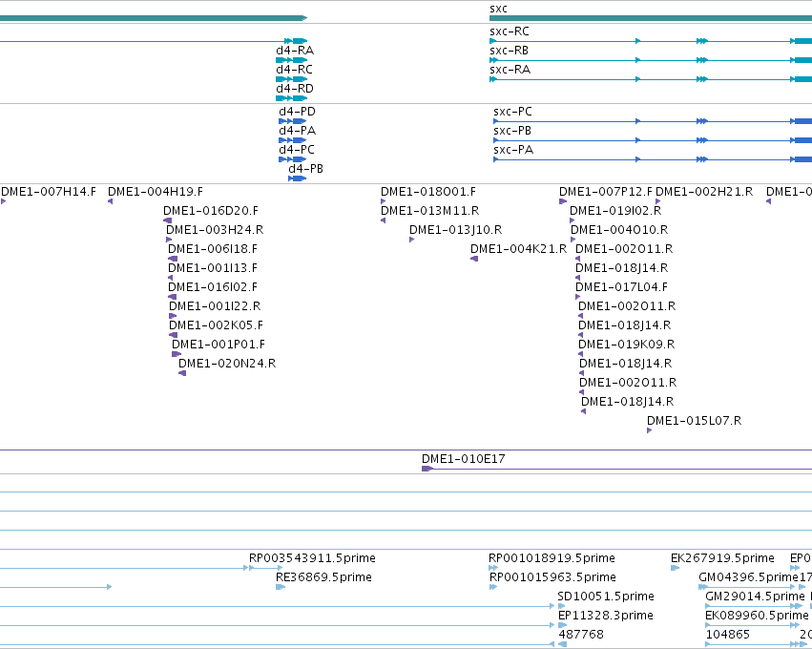Select the GM04396.5prime EST label
This screenshot has height=649, width=812.
tap(748, 578)
